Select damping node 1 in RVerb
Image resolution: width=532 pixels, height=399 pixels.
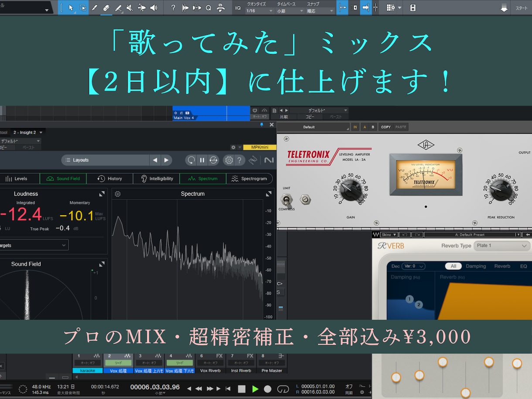[409, 299]
